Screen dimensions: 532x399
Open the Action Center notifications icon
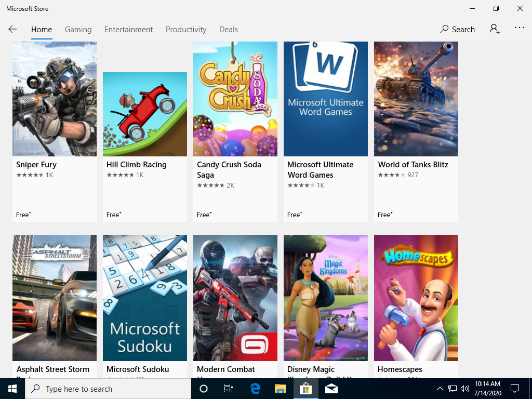[x=515, y=389]
